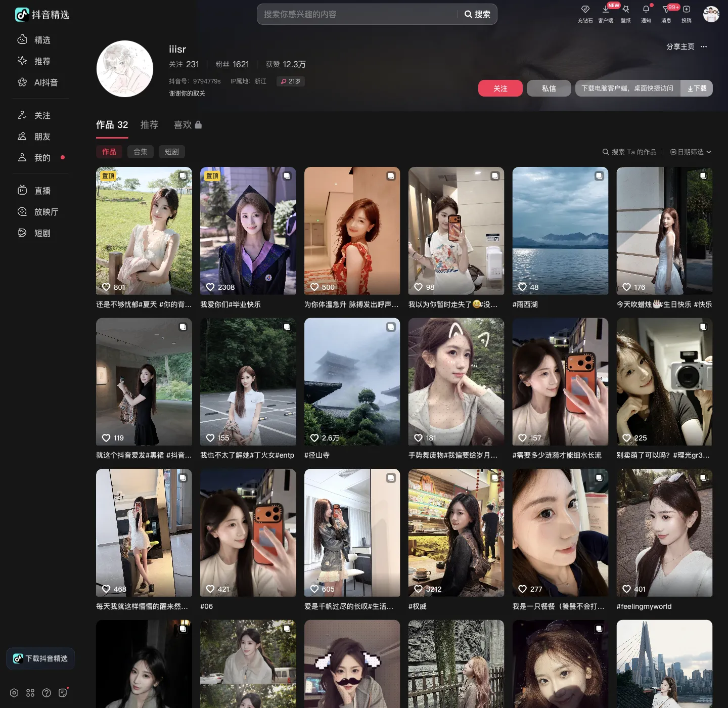Click the 推荐 sparkle icon in the sidebar

tap(22, 61)
